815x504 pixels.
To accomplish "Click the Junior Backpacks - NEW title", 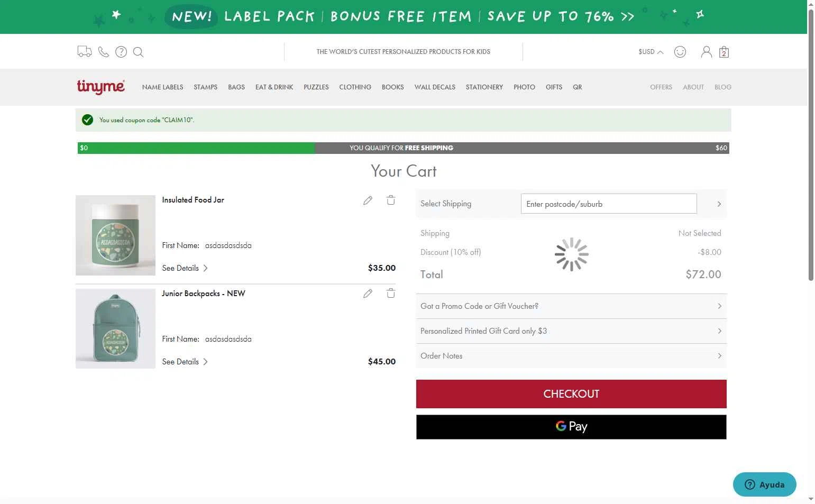I will tap(204, 294).
